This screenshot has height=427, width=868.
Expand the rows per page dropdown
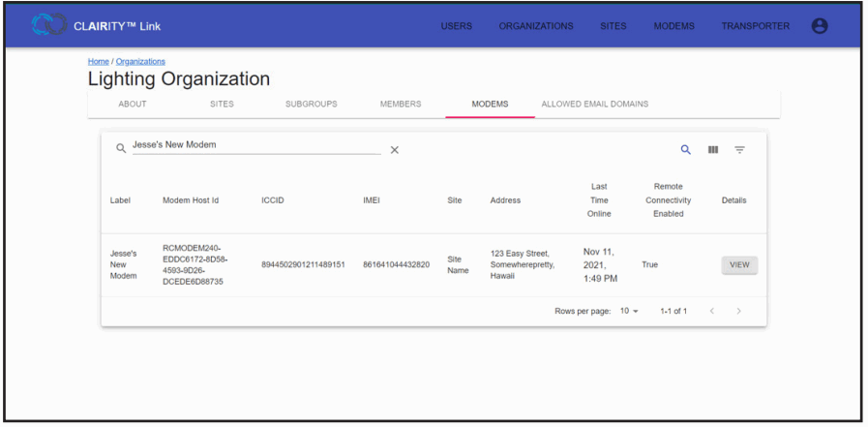(x=629, y=311)
